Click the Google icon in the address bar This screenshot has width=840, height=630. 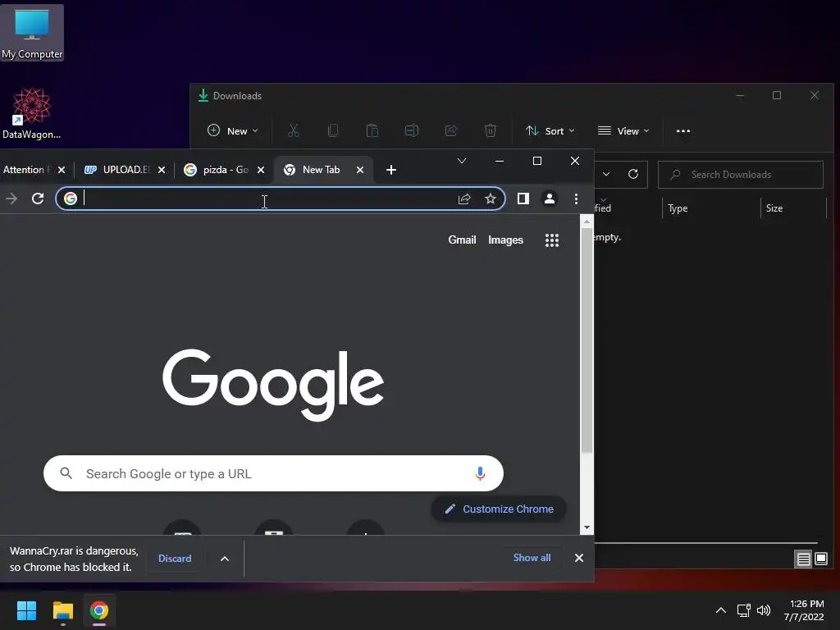[71, 199]
